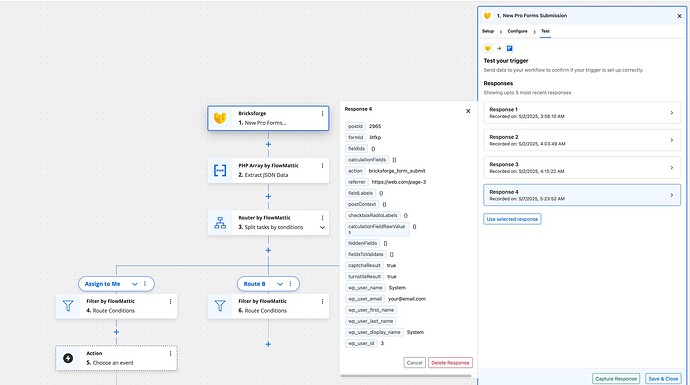Open the three-dot menu on Bricksforge step
The width and height of the screenshot is (690, 385).
(x=322, y=114)
